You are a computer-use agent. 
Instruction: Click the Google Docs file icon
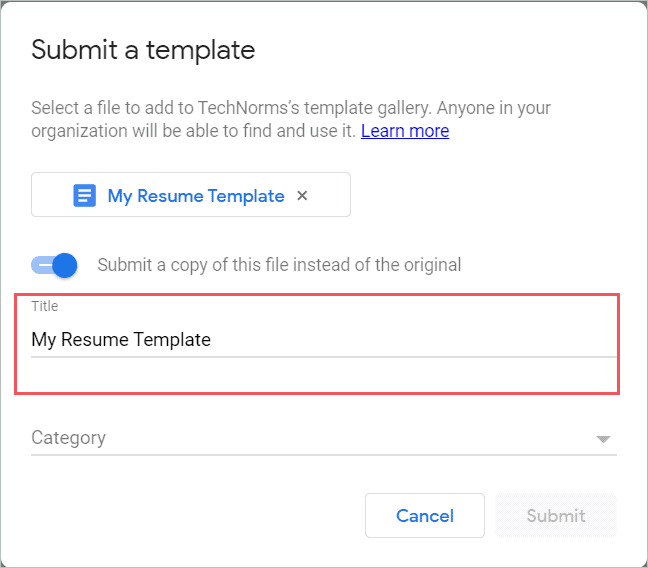pyautogui.click(x=85, y=196)
